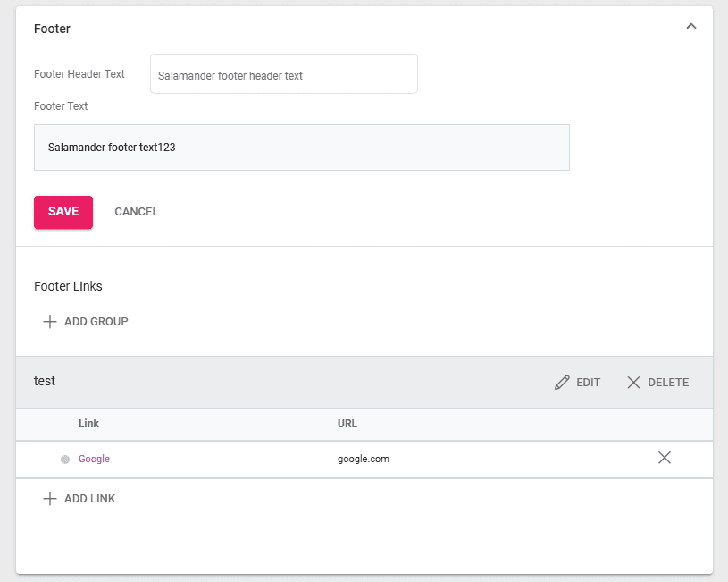Select the google.com URL cell
Screen dimensions: 728x582
pyautogui.click(x=363, y=459)
